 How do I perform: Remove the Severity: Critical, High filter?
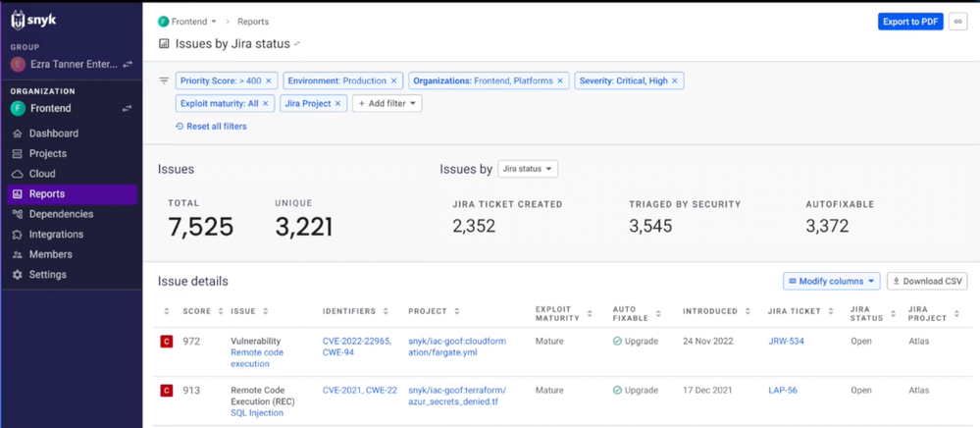[674, 80]
